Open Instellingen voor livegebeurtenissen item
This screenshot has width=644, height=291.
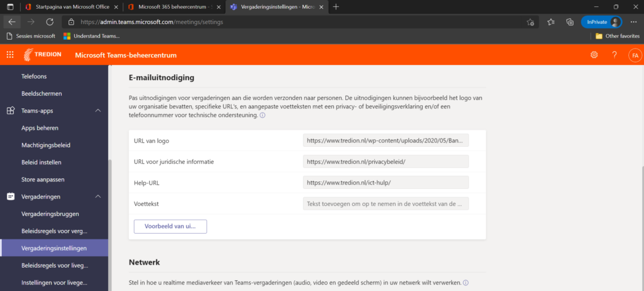[54, 283]
